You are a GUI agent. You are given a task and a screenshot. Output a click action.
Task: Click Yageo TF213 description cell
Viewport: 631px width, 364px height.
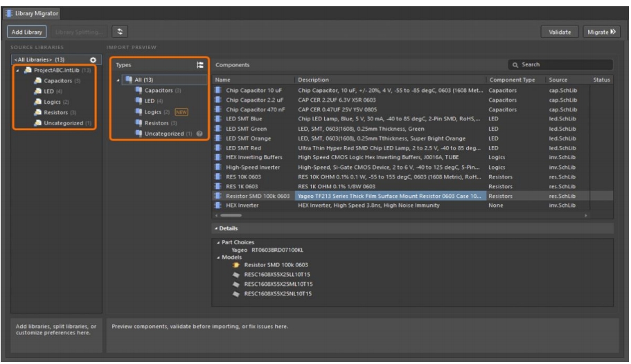pos(390,196)
